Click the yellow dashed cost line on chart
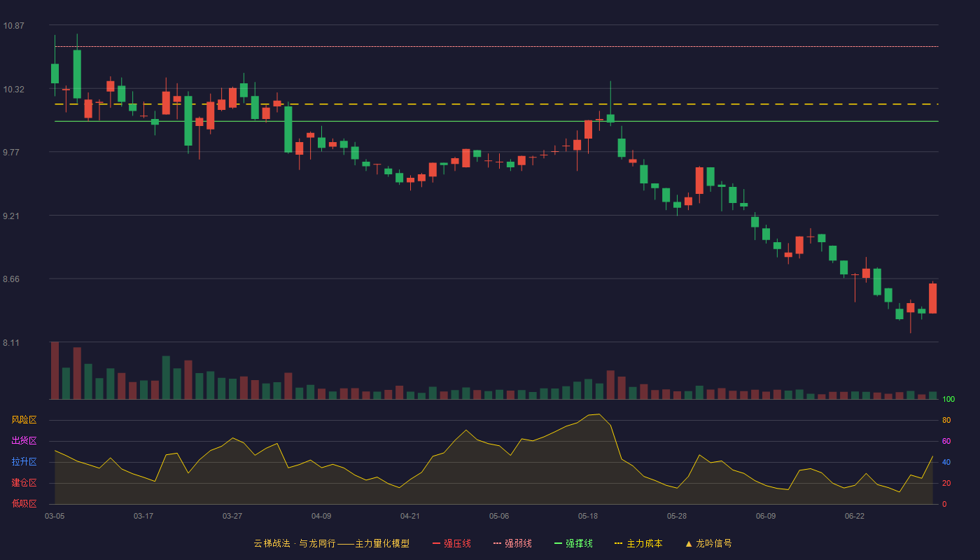The width and height of the screenshot is (980, 560). pyautogui.click(x=497, y=104)
